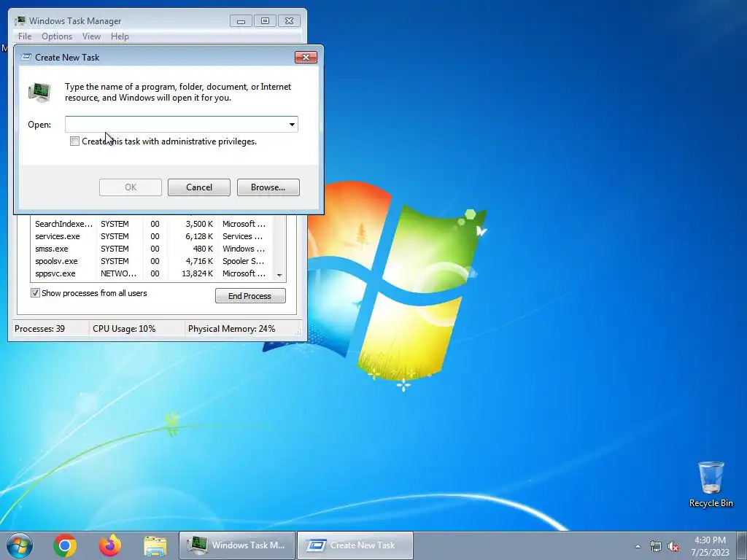Viewport: 747px width, 560px height.
Task: Click the Show desktop strip
Action: pos(742,545)
